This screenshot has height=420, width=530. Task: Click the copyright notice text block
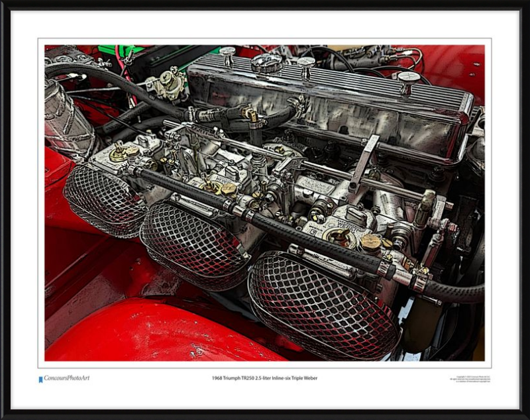470,380
